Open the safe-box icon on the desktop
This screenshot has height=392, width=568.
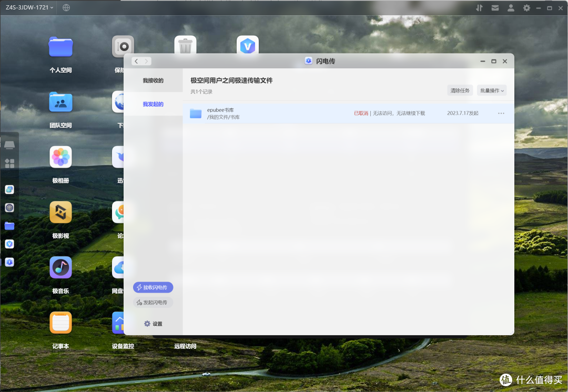(123, 46)
